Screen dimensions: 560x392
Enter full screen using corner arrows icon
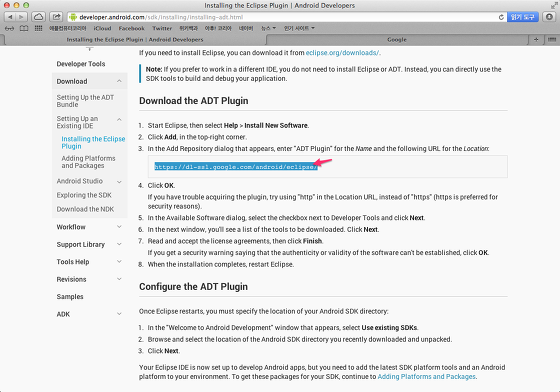554,5
